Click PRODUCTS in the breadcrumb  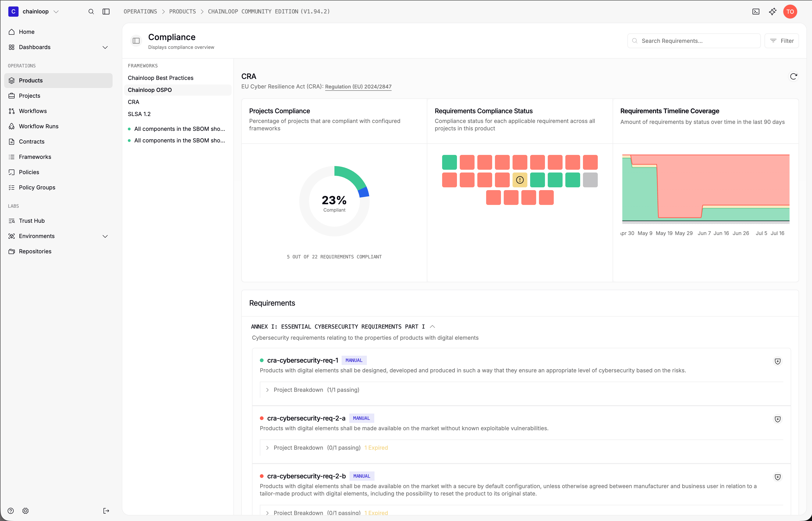pos(182,12)
